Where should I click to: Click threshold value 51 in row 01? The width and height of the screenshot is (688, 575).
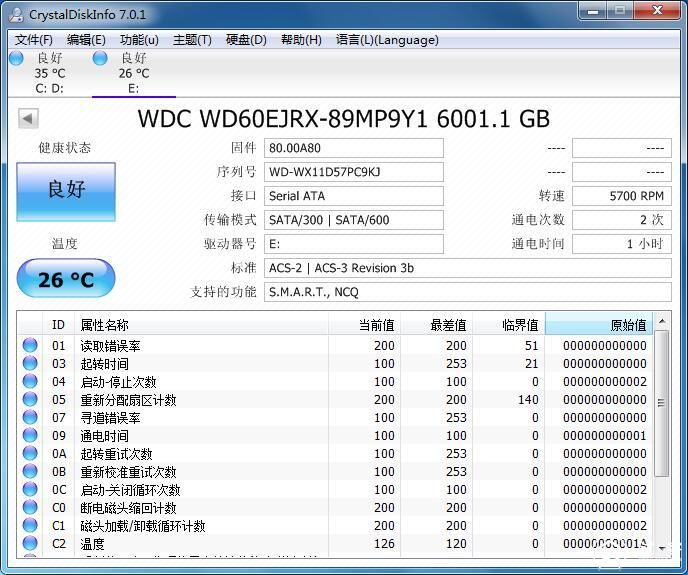[x=531, y=346]
